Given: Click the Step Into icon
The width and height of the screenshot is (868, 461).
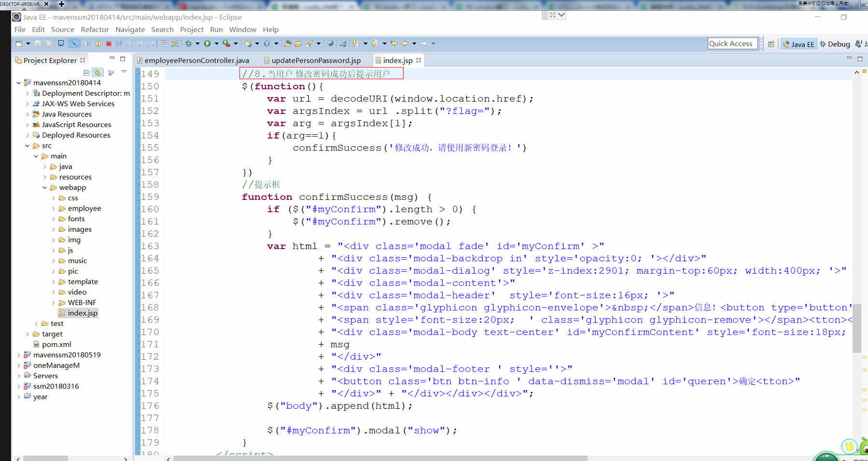Looking at the screenshot, I should 129,43.
